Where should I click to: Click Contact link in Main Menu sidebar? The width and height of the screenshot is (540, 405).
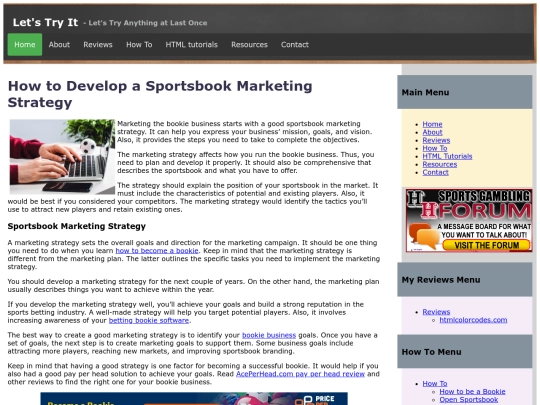(x=436, y=172)
